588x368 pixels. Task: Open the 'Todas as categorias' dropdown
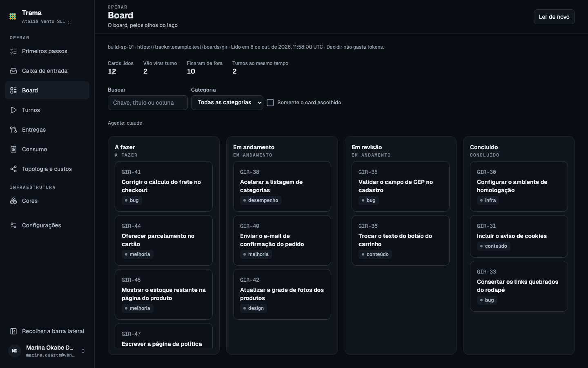coord(227,103)
